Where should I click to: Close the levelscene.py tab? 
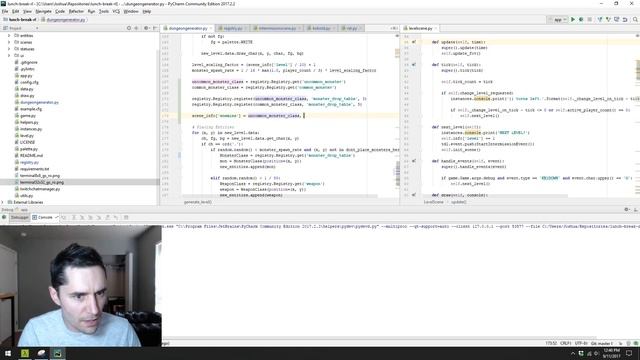coord(436,29)
